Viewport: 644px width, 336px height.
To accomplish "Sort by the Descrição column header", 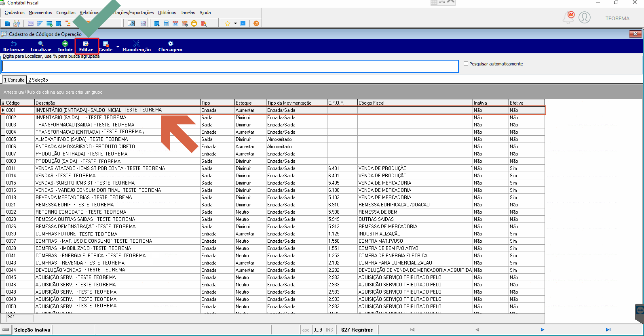I will (117, 103).
